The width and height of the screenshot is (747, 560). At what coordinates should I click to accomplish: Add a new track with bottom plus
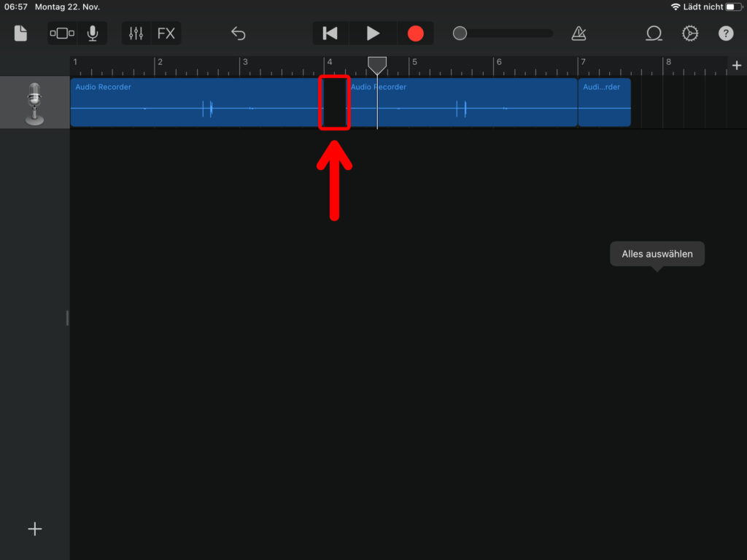pos(35,529)
